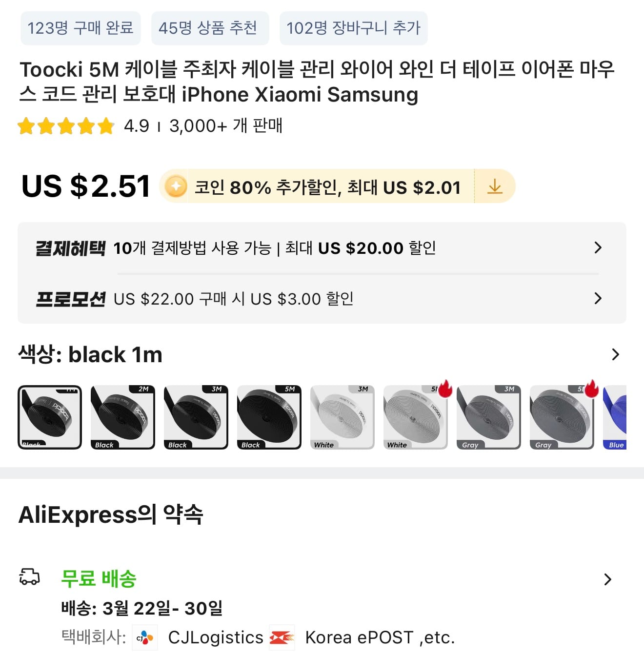Tap the CJ Logistics logo icon
The height and width of the screenshot is (658, 644).
[x=145, y=637]
